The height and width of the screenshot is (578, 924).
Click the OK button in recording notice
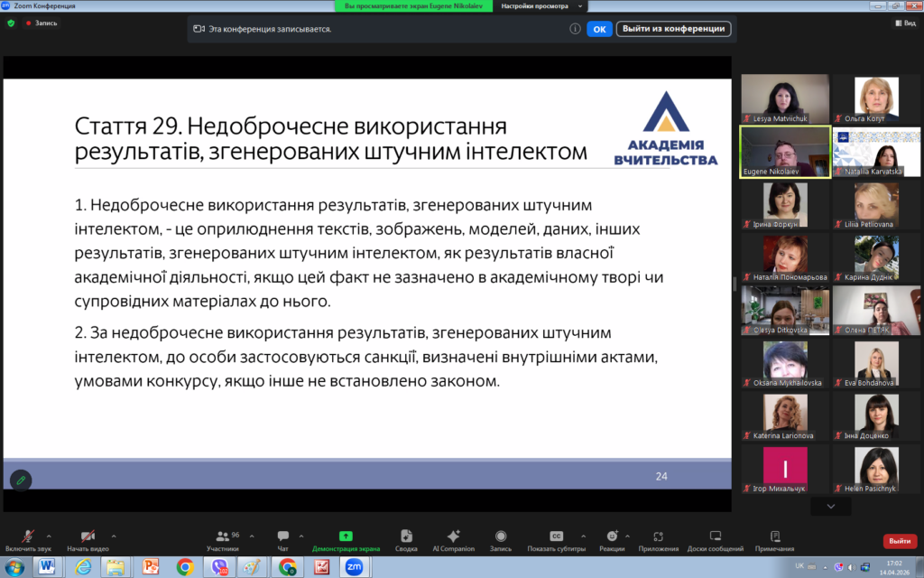pyautogui.click(x=599, y=29)
